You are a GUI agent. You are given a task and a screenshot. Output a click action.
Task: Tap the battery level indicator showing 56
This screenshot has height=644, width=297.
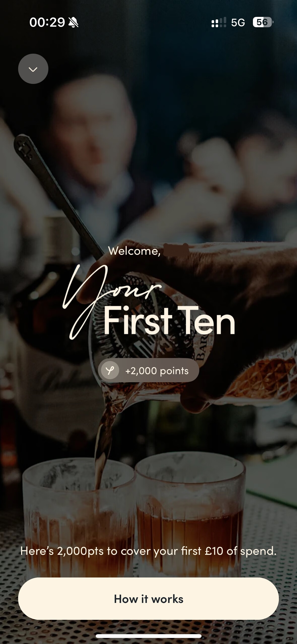tap(263, 22)
